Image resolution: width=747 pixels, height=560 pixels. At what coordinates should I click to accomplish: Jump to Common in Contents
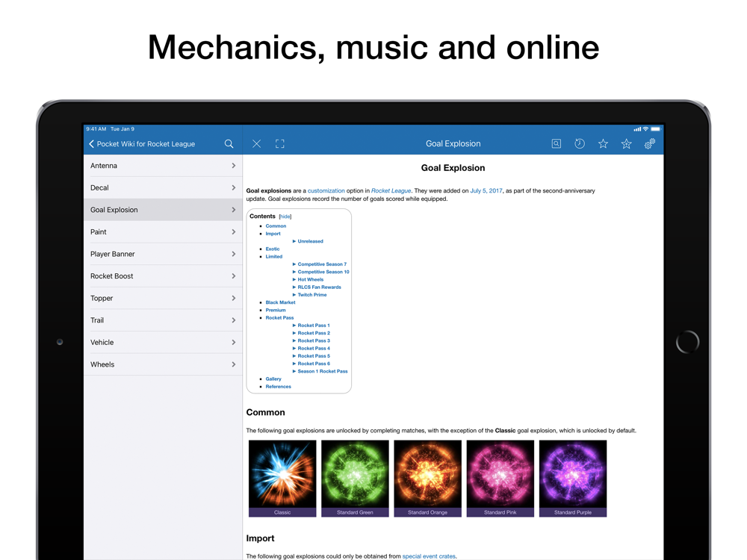(276, 226)
